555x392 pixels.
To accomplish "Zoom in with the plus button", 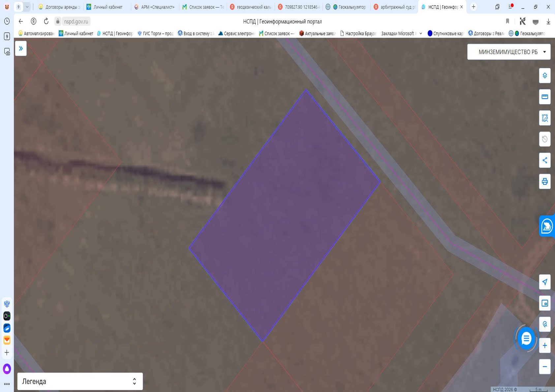I will (545, 346).
